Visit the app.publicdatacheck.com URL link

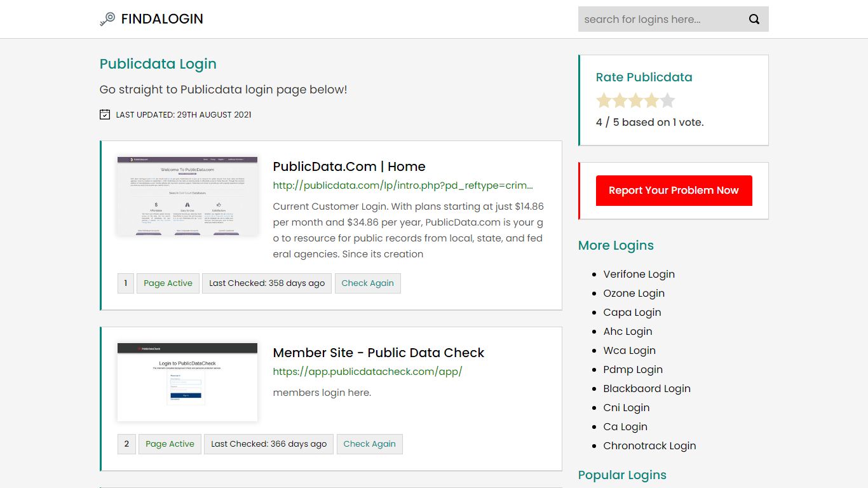(367, 372)
